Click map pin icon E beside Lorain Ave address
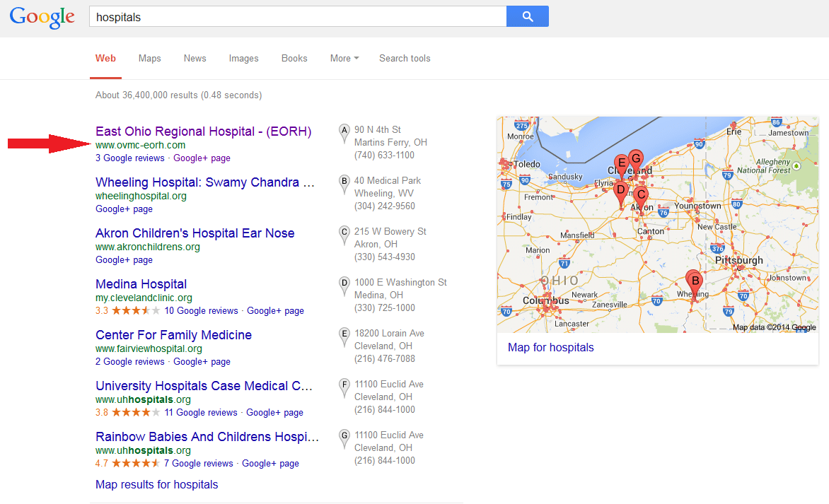829x504 pixels. click(344, 337)
